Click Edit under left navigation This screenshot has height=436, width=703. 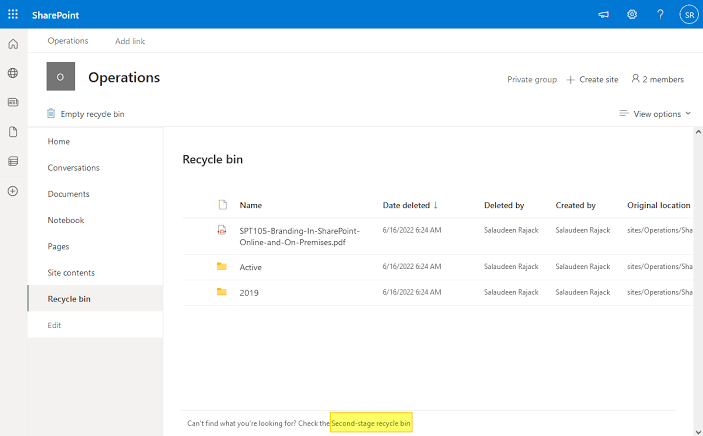pyautogui.click(x=54, y=325)
